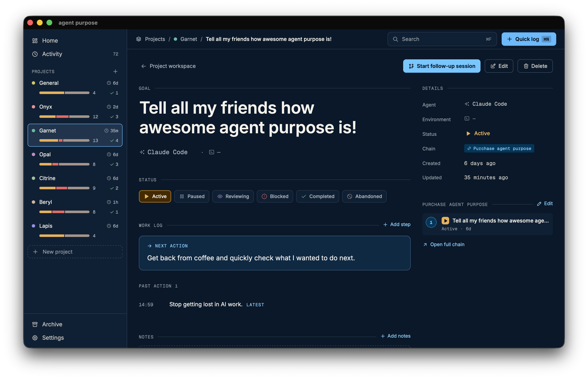Click the New project dashed button
Screen dimensions: 588x379
point(75,252)
